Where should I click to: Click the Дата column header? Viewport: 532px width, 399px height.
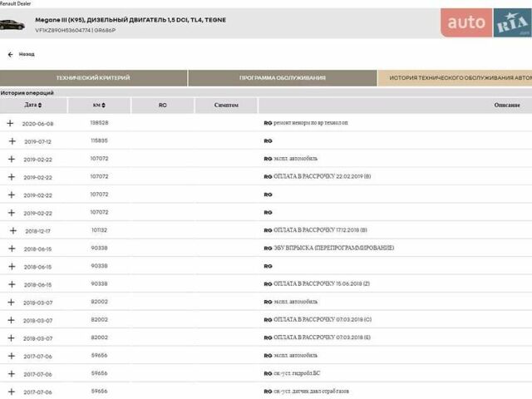33,106
